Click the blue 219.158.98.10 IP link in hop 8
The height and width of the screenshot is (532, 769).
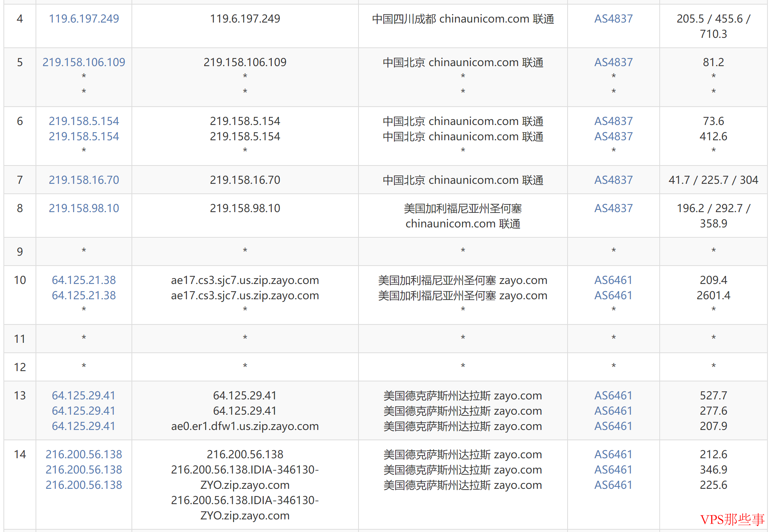coord(84,208)
